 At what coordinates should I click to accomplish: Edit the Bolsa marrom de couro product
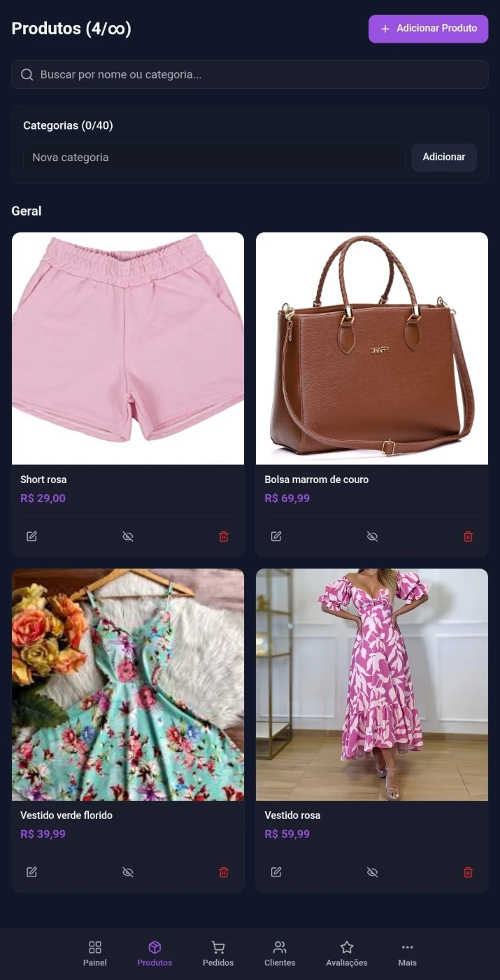[276, 536]
